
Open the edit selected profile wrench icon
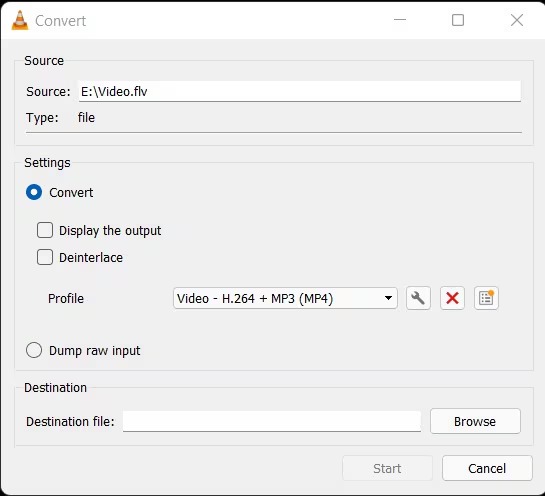pos(418,298)
